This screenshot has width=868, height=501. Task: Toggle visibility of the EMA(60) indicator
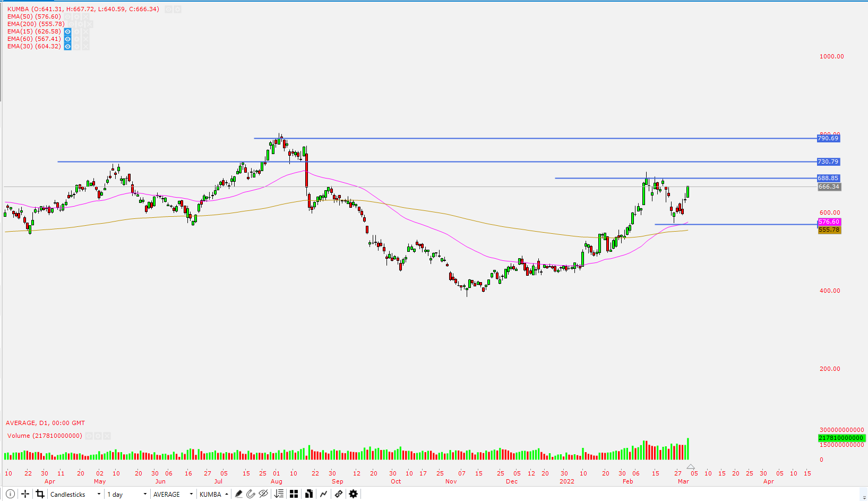67,39
